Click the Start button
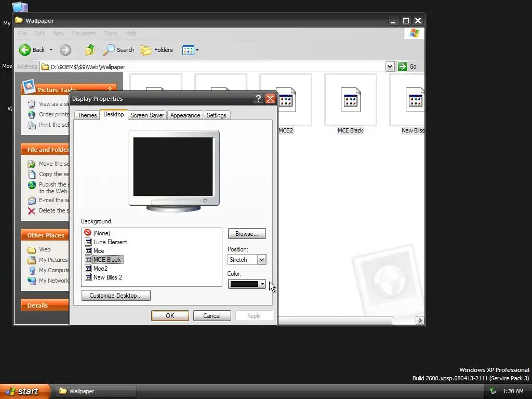Screen dimensions: 532x399 coord(25,391)
